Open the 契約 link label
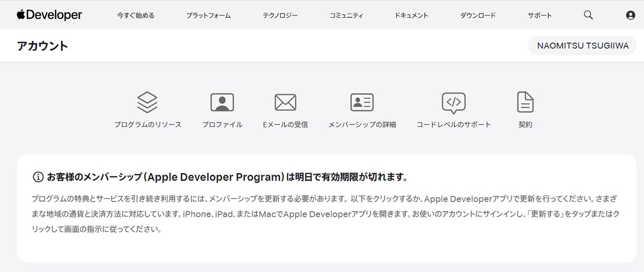The image size is (644, 272). point(525,125)
